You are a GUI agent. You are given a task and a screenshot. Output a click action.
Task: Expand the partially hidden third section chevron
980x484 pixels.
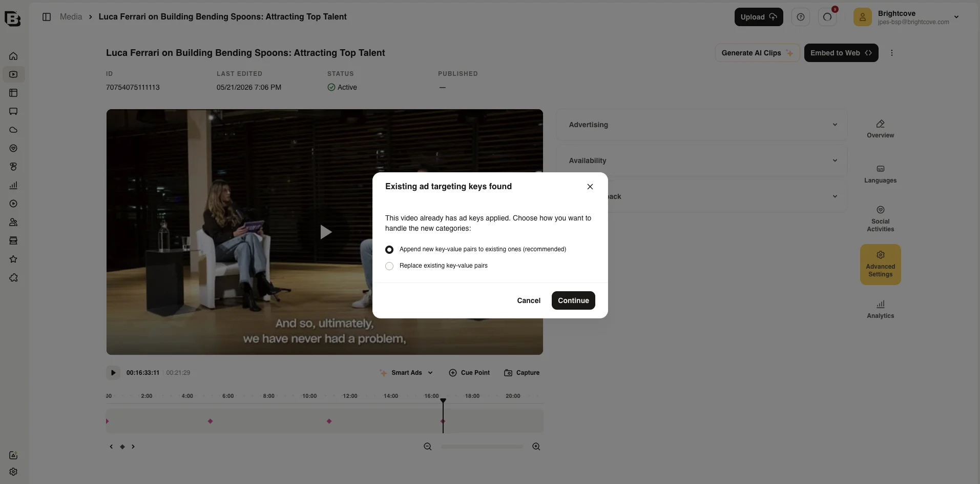[835, 196]
